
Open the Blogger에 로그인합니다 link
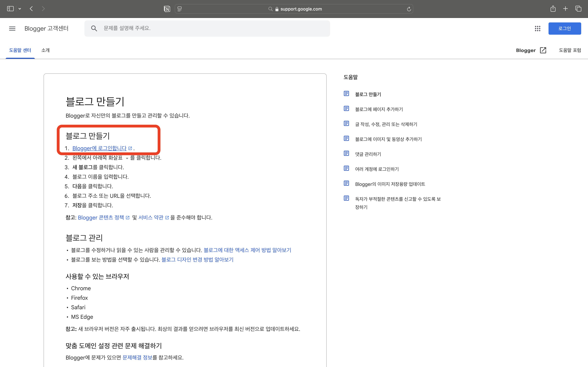point(99,148)
